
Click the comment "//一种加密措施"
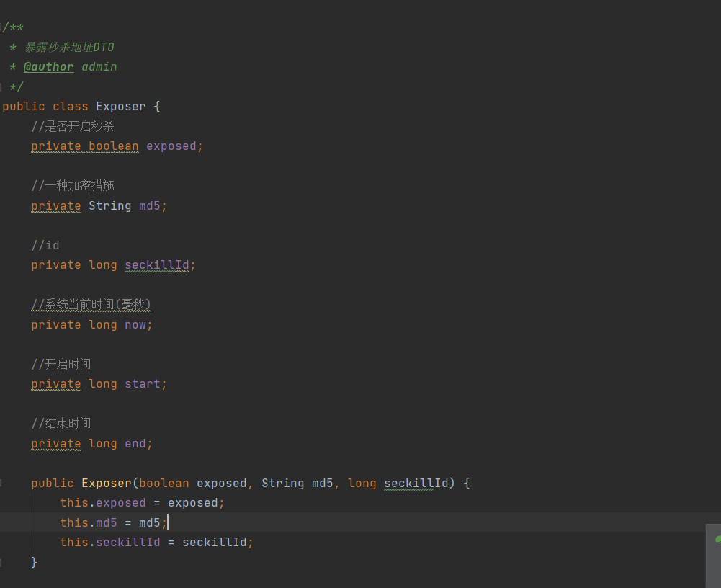pyautogui.click(x=73, y=186)
